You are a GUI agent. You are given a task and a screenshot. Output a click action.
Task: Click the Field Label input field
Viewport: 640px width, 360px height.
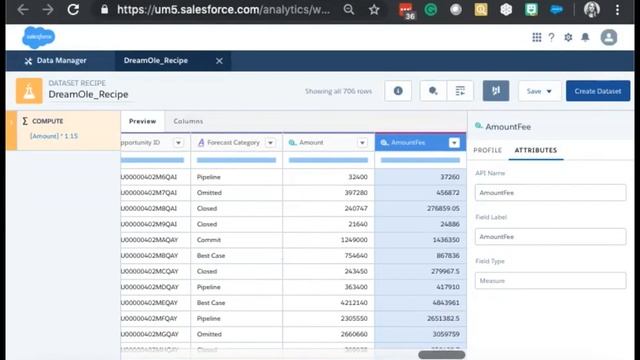(550, 237)
